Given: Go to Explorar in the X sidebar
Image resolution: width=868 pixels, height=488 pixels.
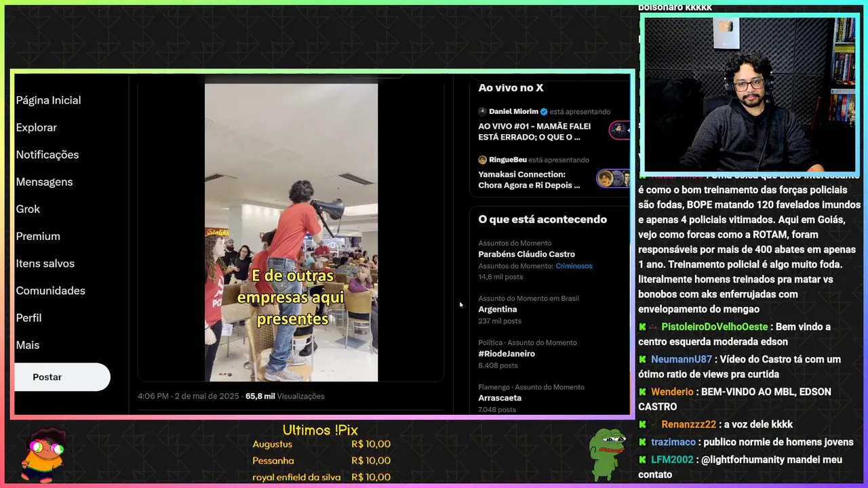Looking at the screenshot, I should click(x=37, y=127).
